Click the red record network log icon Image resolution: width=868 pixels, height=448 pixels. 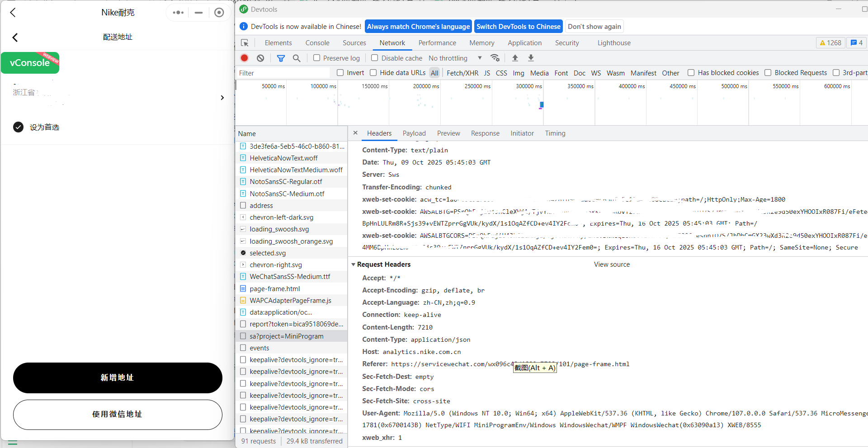coord(244,58)
